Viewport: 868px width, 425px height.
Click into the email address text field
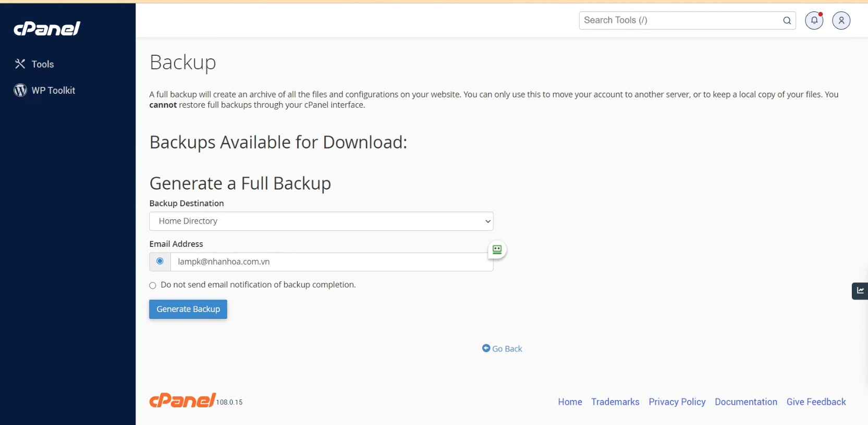[332, 262]
